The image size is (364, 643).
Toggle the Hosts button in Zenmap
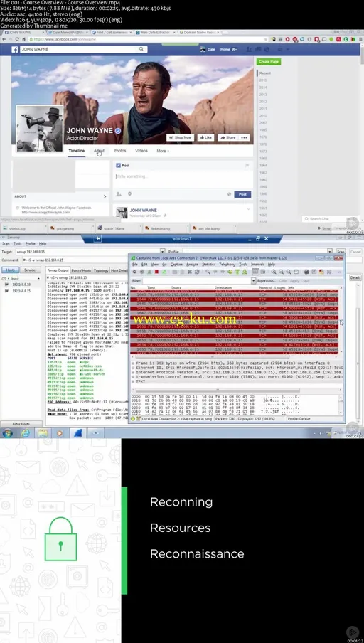10,270
